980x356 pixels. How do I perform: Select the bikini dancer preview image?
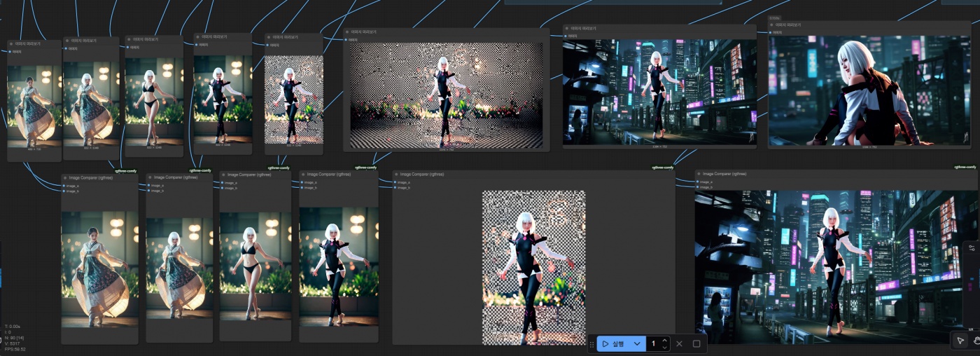154,98
